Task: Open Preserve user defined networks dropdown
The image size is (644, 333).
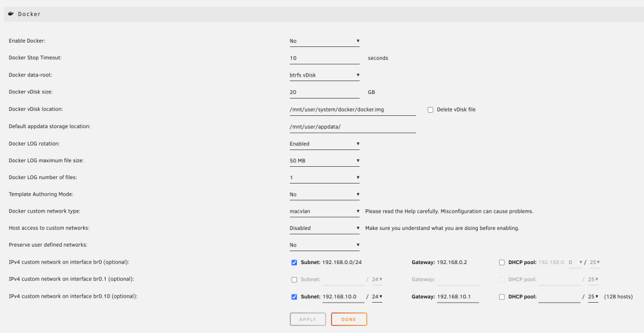Action: click(325, 245)
